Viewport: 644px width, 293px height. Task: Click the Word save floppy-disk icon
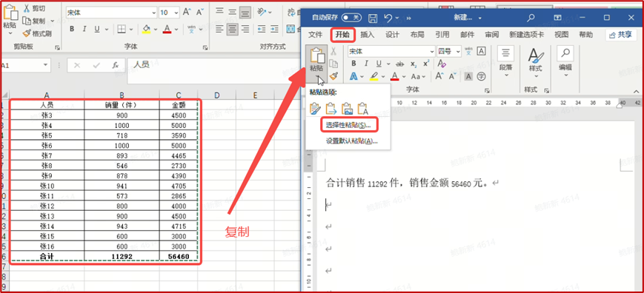[x=373, y=18]
